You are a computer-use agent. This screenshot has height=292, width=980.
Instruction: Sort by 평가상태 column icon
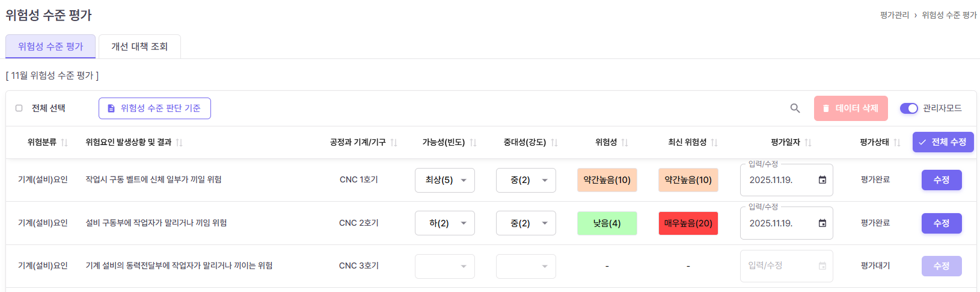[x=897, y=143]
